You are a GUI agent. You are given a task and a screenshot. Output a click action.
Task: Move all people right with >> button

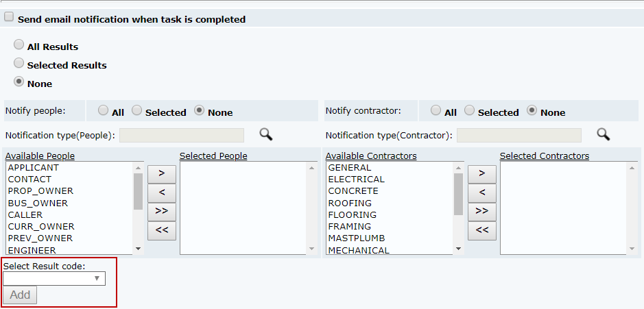pyautogui.click(x=162, y=211)
